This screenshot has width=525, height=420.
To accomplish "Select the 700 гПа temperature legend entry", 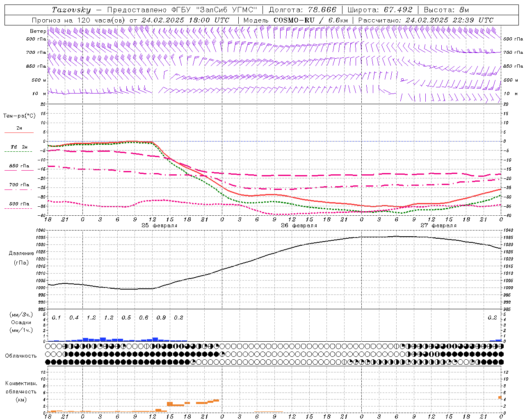I will click(19, 185).
